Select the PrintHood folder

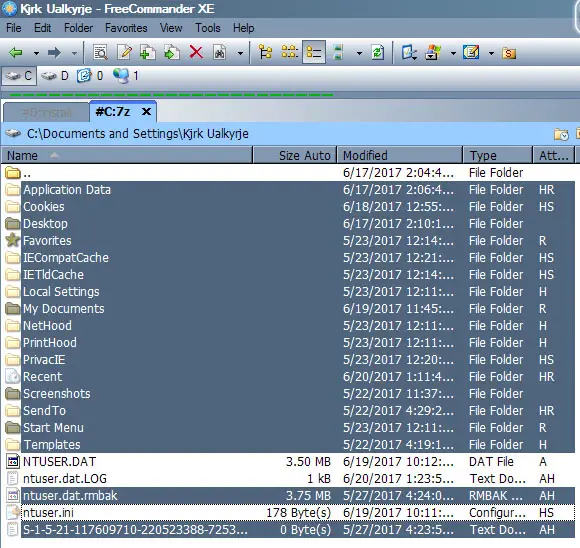coord(290,343)
